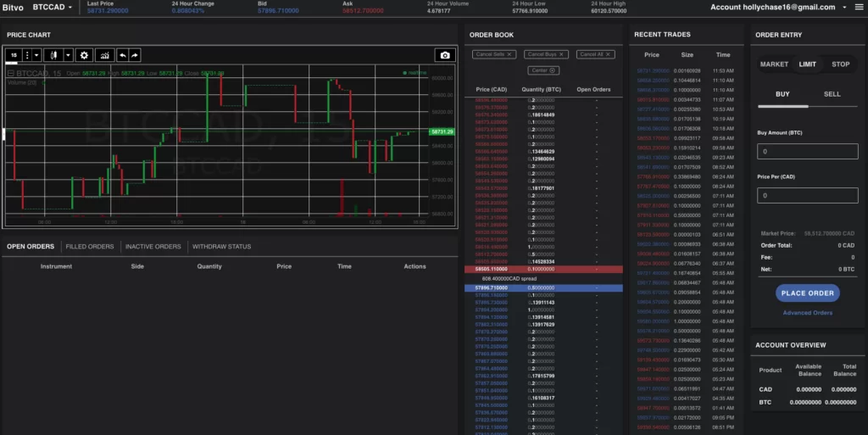Click the Market Price value in order entry

click(x=829, y=233)
